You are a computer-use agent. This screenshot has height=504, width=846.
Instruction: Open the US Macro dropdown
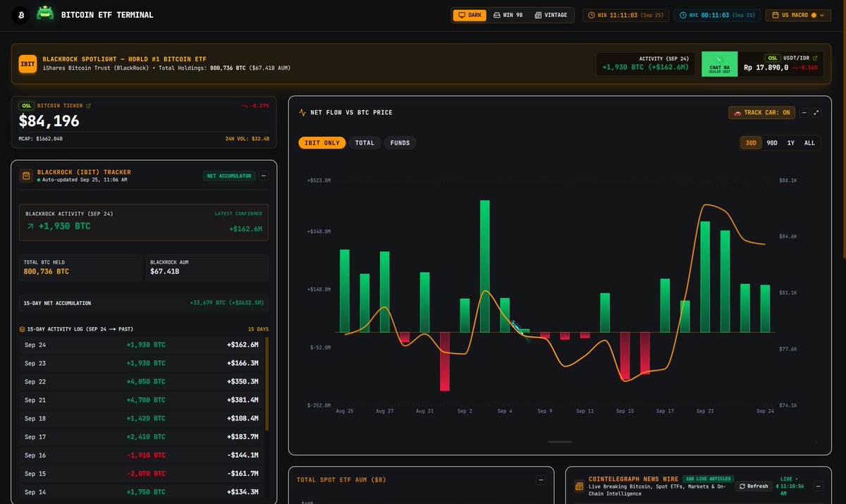[x=798, y=15]
